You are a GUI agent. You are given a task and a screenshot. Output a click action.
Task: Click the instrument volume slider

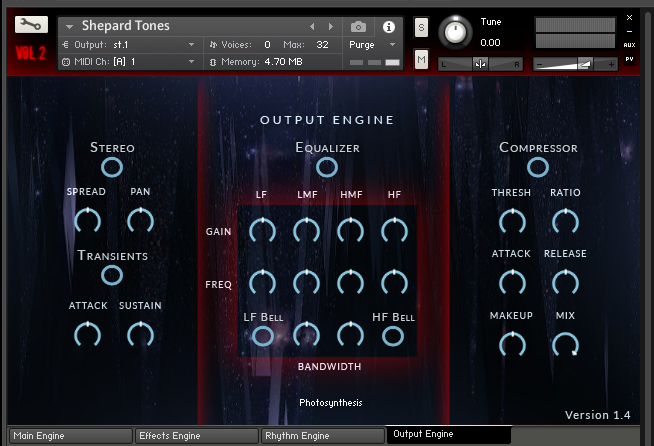(575, 64)
